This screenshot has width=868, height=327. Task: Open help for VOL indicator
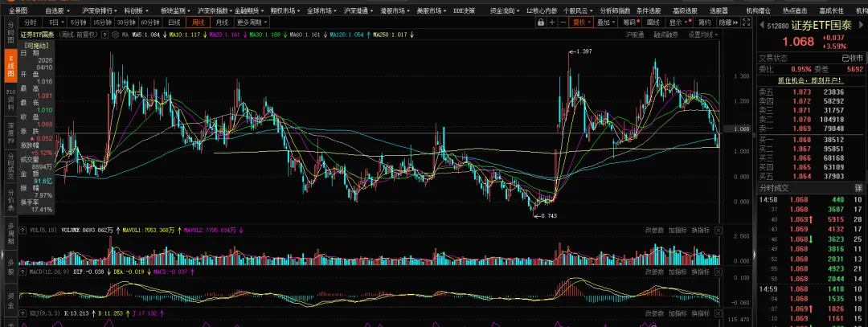(23, 230)
